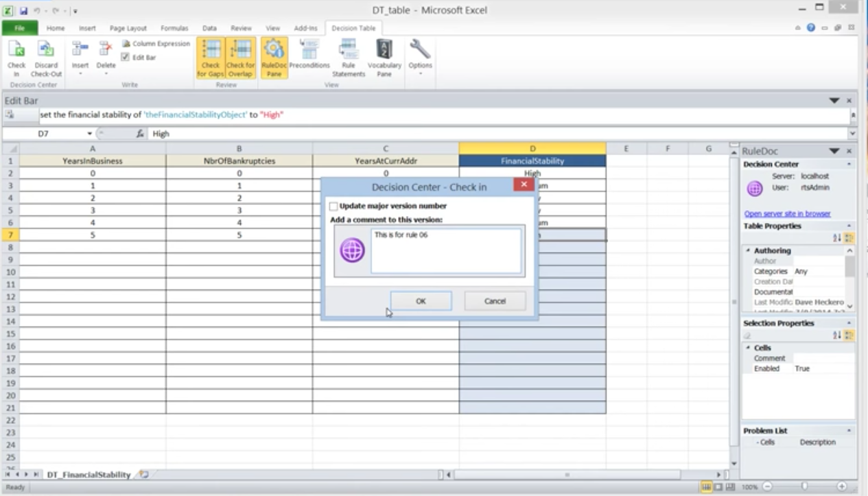
Task: Select the FinancialStability header cell
Action: click(532, 161)
